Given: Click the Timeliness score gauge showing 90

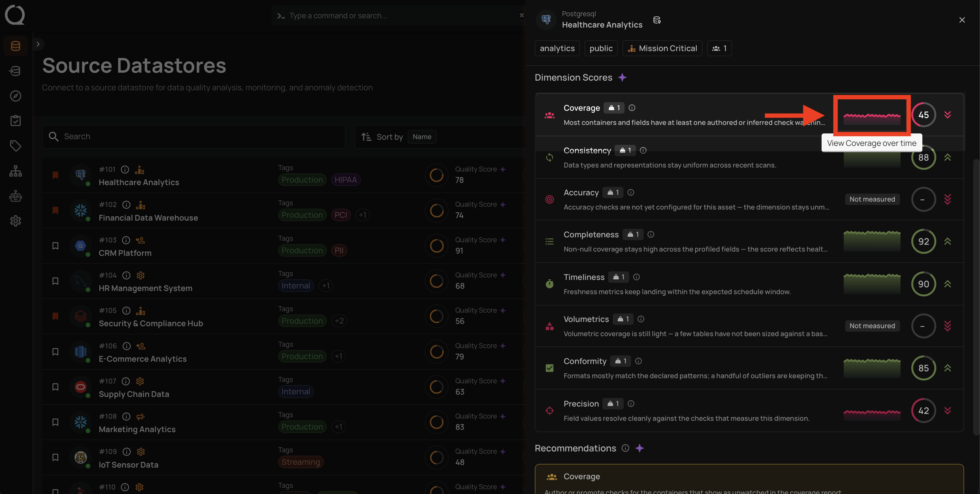Looking at the screenshot, I should (923, 284).
